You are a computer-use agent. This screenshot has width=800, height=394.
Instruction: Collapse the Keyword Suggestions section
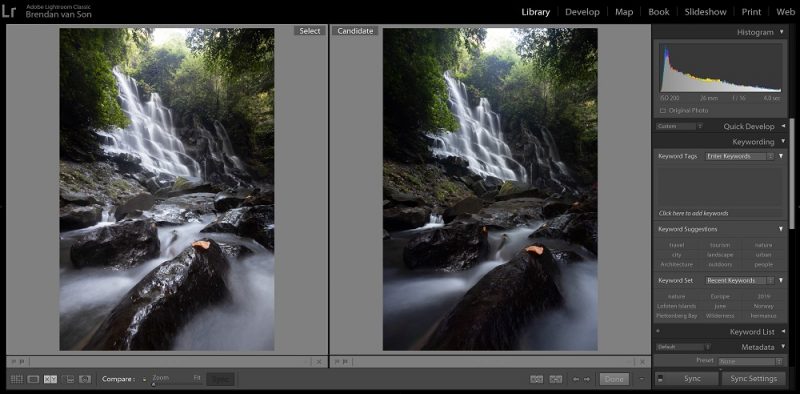coord(781,229)
